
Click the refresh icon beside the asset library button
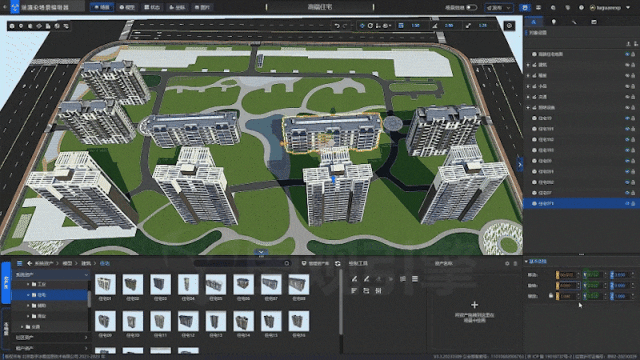coord(338,263)
